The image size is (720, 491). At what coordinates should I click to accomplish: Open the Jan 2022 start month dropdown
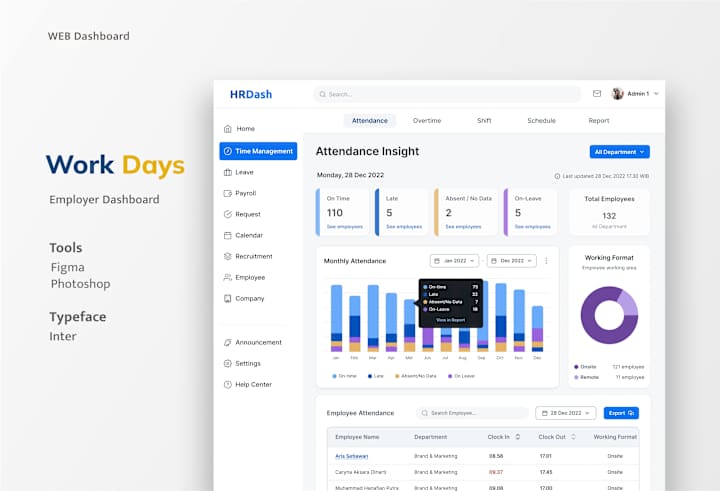point(454,261)
